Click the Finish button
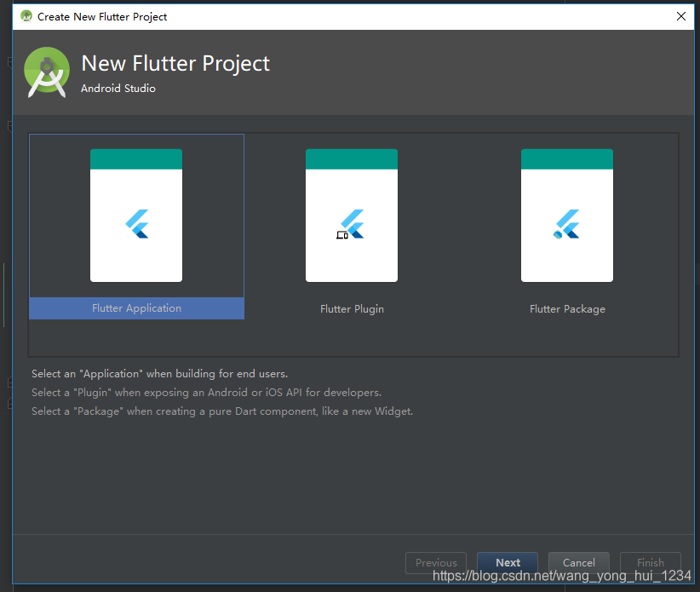Viewport: 700px width, 592px height. pyautogui.click(x=650, y=562)
